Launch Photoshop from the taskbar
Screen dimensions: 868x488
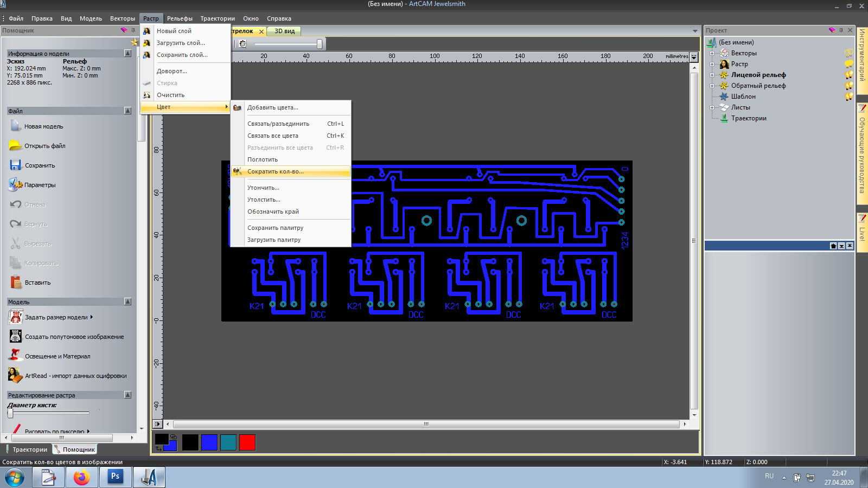click(115, 477)
